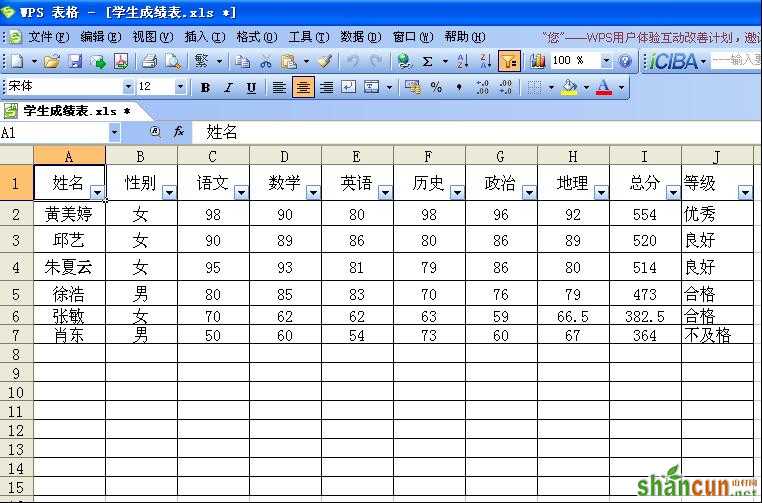Viewport: 762px width, 503px height.
Task: Click the iCIBA word input box
Action: pos(736,61)
